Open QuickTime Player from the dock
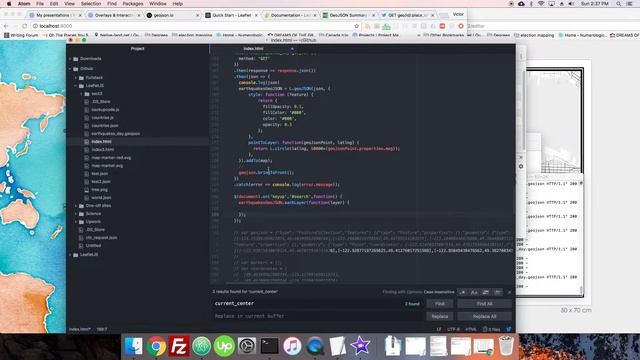Screen dimensions: 640x360 pyautogui.click(x=315, y=346)
